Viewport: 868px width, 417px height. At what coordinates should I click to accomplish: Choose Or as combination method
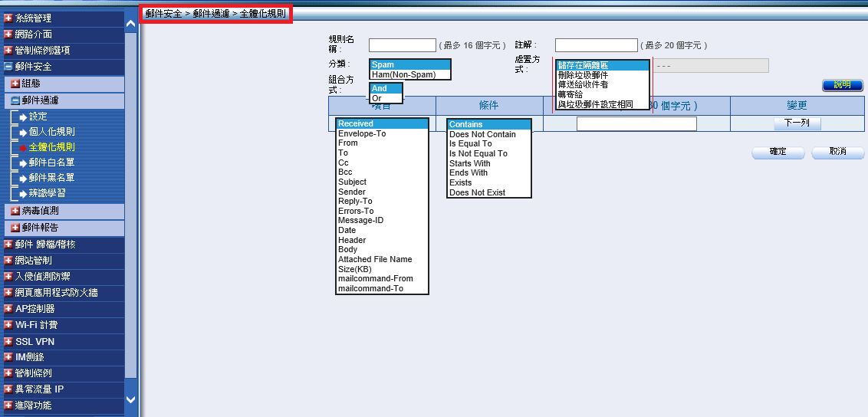coord(386,98)
